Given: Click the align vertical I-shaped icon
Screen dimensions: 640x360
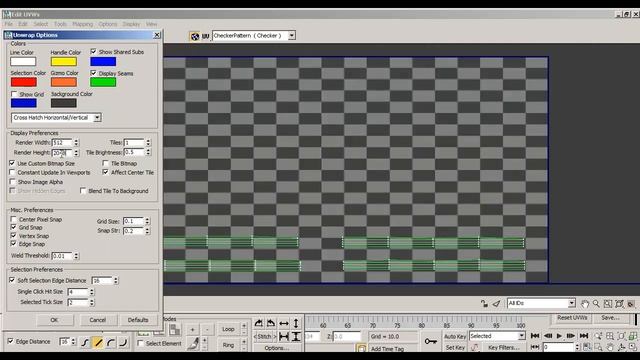Looking at the screenshot, I should 296,337.
